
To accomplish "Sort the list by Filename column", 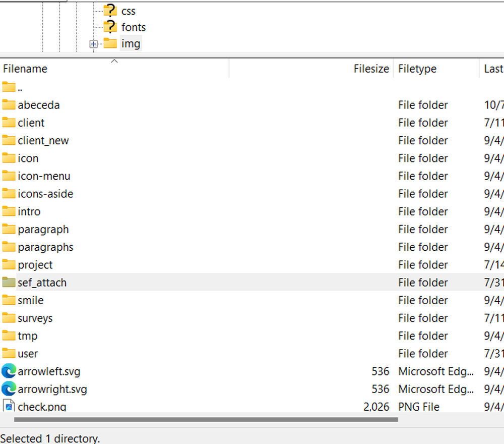I will coord(25,69).
